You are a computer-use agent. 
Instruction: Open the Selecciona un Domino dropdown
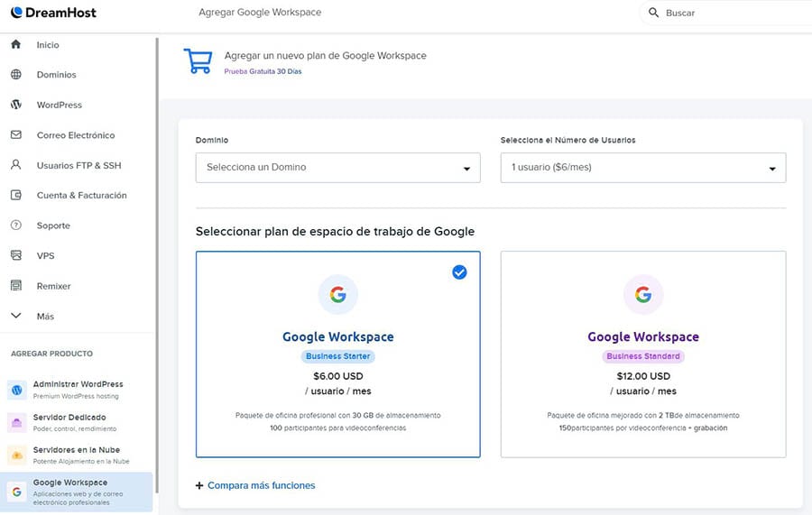[337, 168]
